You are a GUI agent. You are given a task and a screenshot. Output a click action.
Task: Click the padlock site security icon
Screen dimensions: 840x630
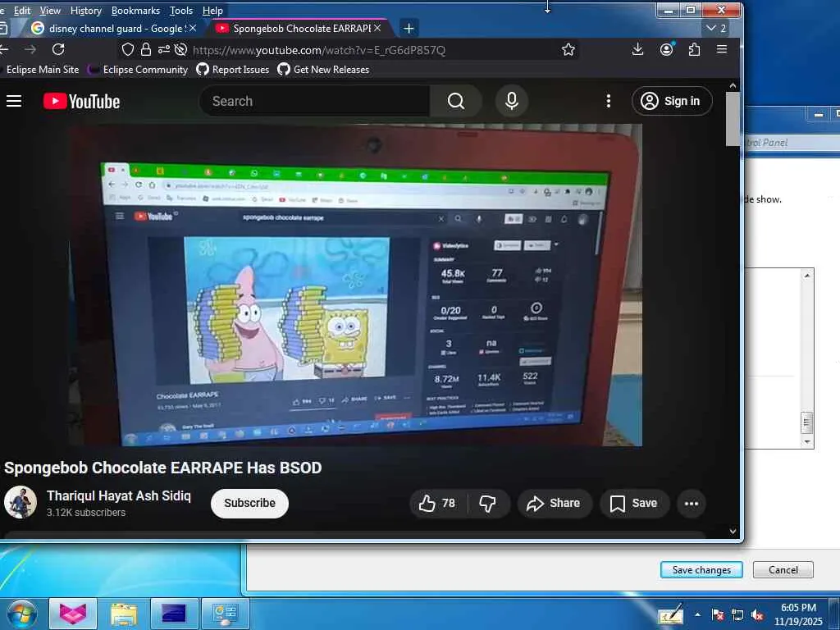point(146,50)
